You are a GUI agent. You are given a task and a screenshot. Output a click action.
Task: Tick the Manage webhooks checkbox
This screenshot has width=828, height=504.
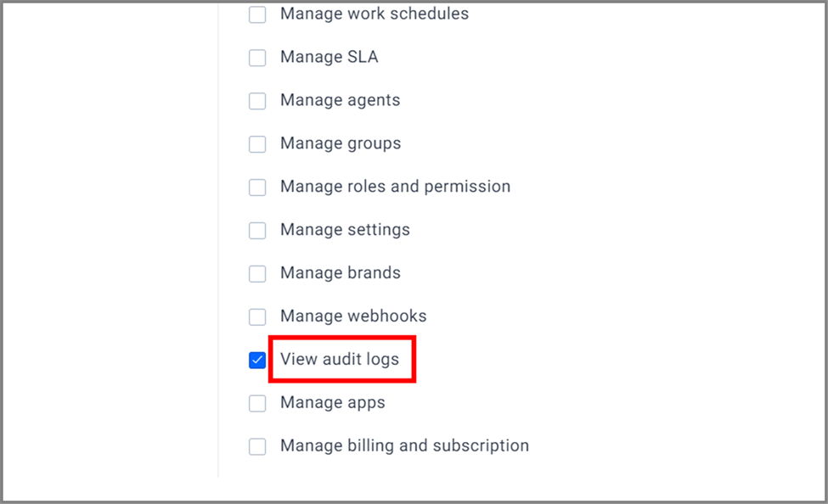point(257,317)
